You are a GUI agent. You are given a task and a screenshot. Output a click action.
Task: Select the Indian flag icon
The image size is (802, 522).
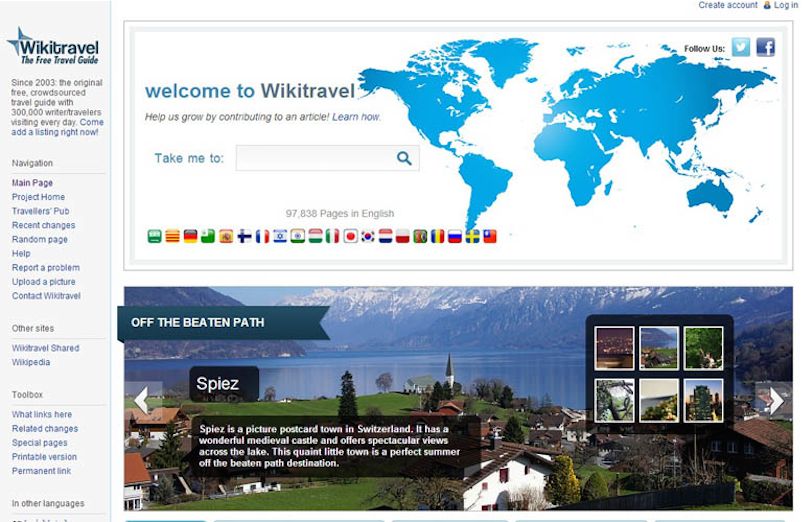click(298, 236)
